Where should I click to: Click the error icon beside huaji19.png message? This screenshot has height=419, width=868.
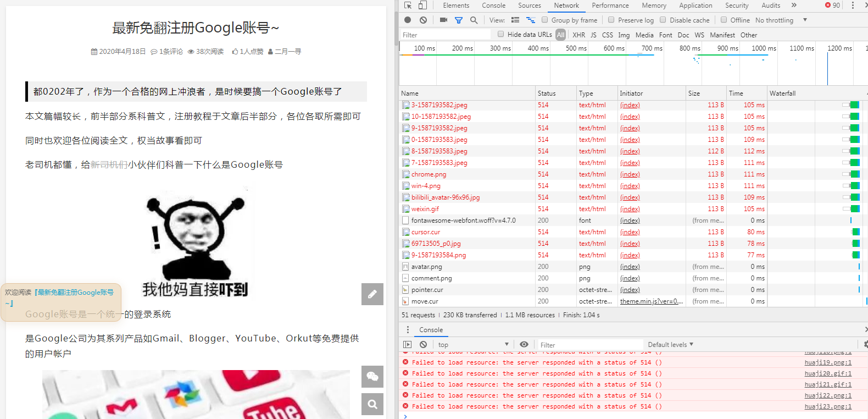point(405,362)
